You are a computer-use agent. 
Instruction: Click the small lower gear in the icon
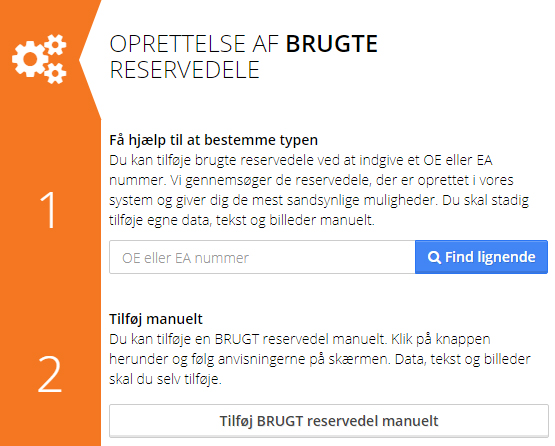[x=55, y=74]
